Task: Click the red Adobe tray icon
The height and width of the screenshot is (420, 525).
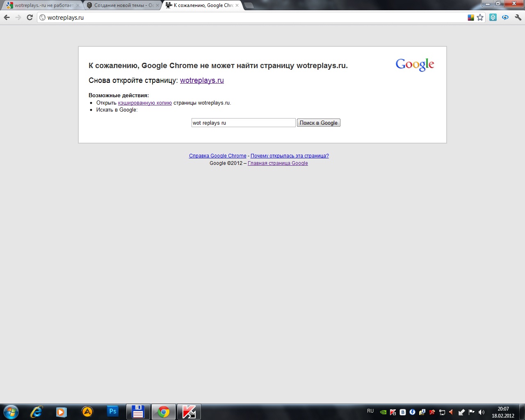Action: pyautogui.click(x=432, y=412)
